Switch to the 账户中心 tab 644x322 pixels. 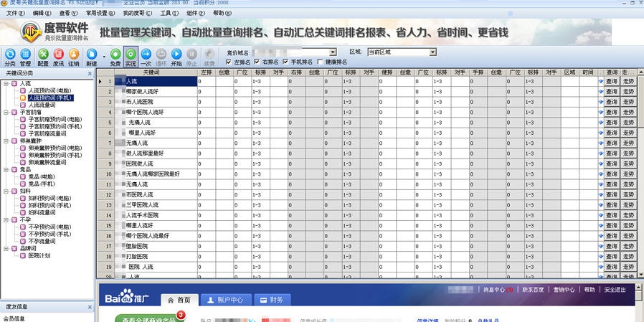(x=226, y=300)
